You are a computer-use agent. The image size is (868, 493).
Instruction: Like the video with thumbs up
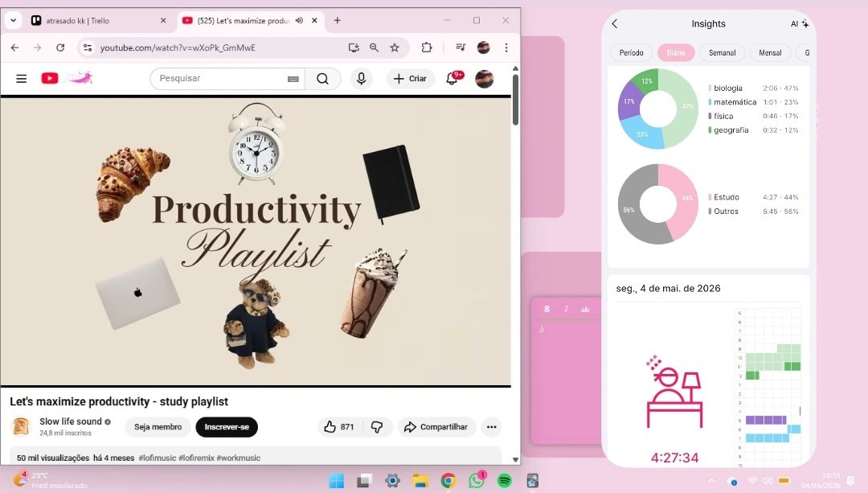(339, 426)
